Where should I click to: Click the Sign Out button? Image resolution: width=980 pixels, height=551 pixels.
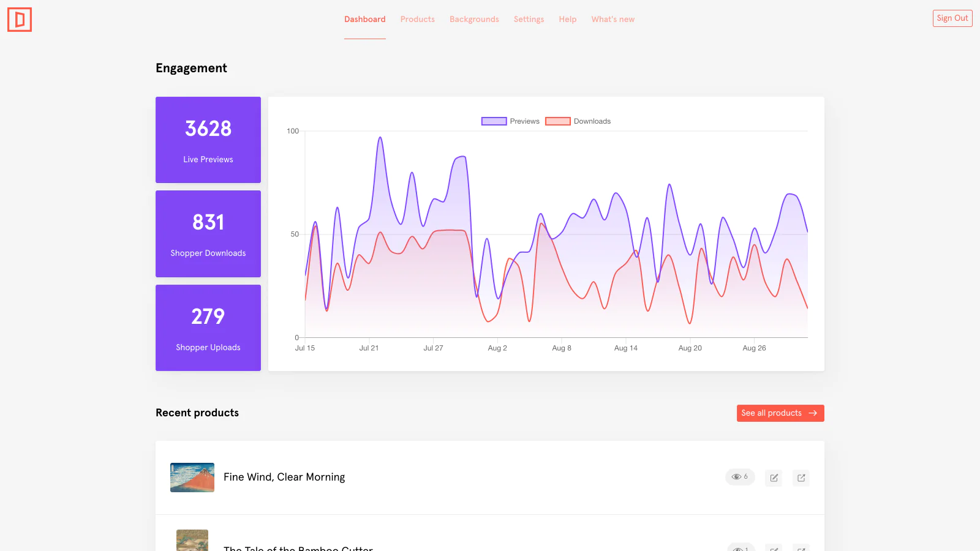[952, 18]
